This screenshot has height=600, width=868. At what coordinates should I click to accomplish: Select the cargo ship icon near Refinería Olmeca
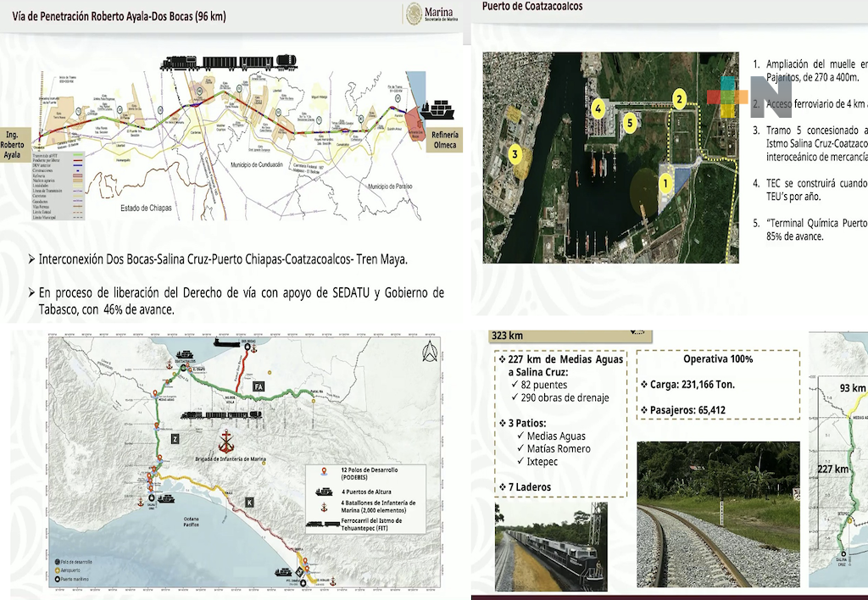click(438, 110)
